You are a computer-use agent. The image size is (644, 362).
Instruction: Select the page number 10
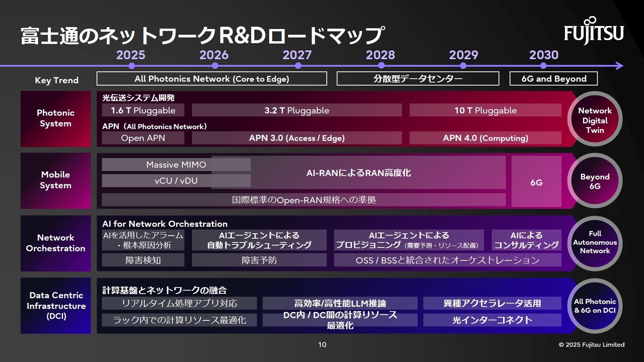click(322, 345)
